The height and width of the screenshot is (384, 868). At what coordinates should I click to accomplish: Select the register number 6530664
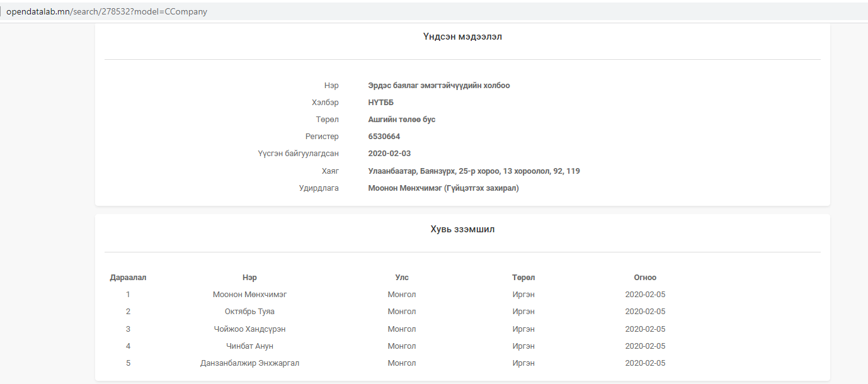[x=384, y=137]
